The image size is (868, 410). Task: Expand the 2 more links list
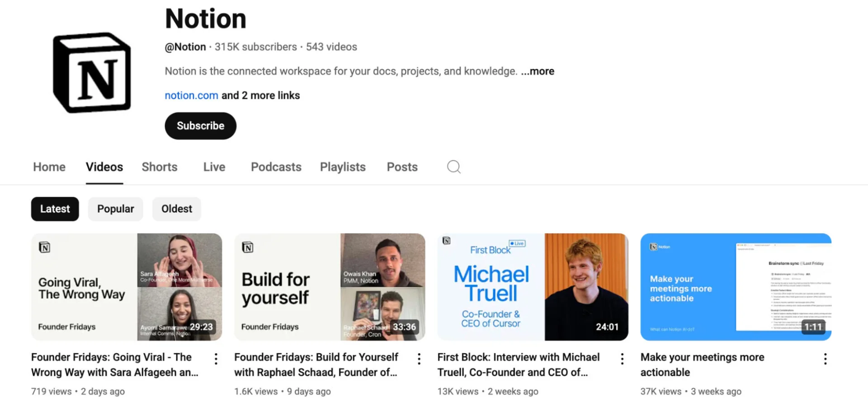click(260, 95)
